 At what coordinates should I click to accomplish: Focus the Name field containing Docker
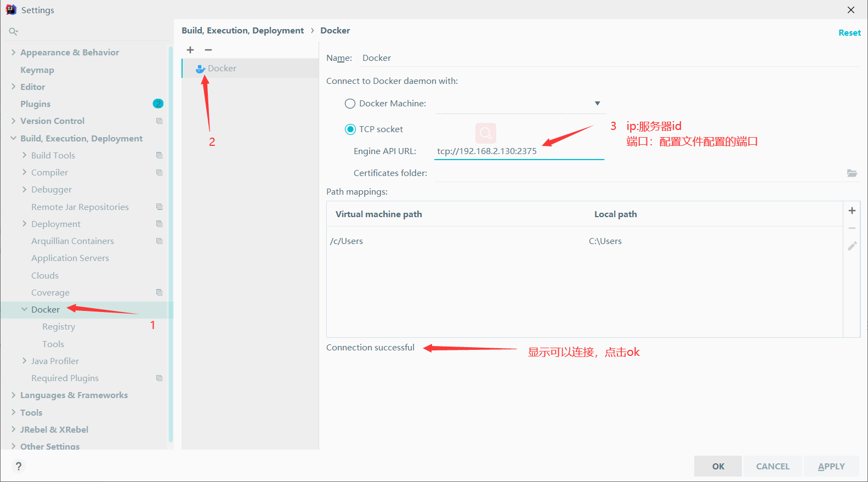pos(610,58)
